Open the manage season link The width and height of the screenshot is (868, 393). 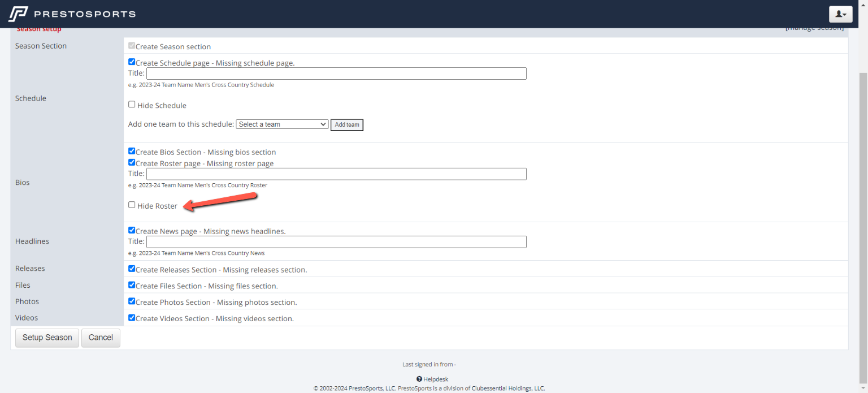click(814, 28)
